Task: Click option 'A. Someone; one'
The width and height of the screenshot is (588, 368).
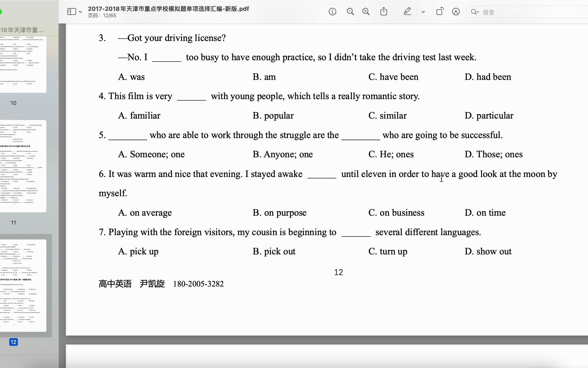Action: pyautogui.click(x=151, y=154)
